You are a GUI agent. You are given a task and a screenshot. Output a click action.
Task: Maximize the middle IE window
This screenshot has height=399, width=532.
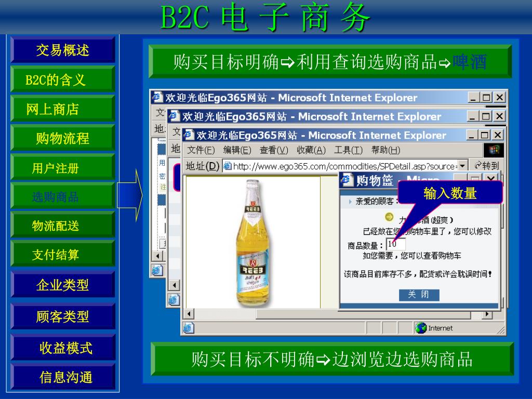click(486, 116)
